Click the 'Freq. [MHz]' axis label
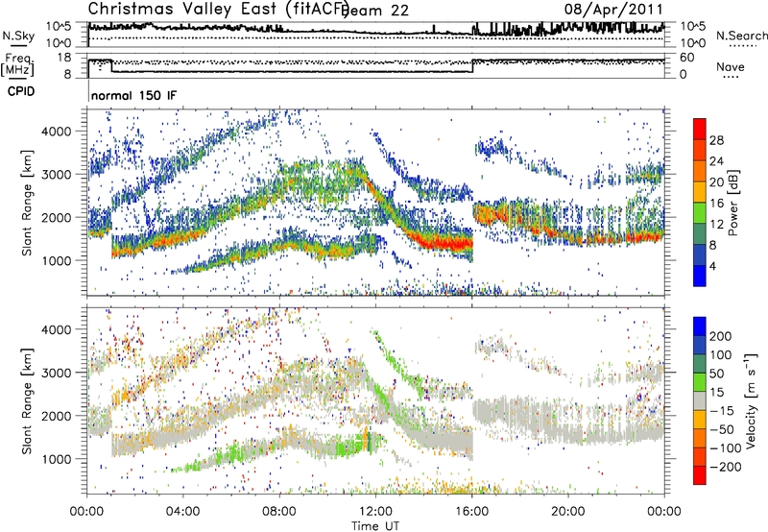The width and height of the screenshot is (768, 532). [x=17, y=64]
